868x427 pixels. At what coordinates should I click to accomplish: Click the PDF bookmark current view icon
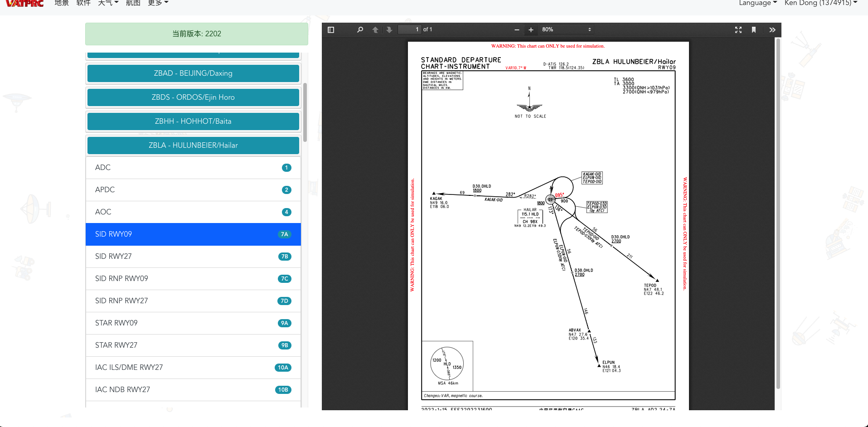[x=754, y=30]
